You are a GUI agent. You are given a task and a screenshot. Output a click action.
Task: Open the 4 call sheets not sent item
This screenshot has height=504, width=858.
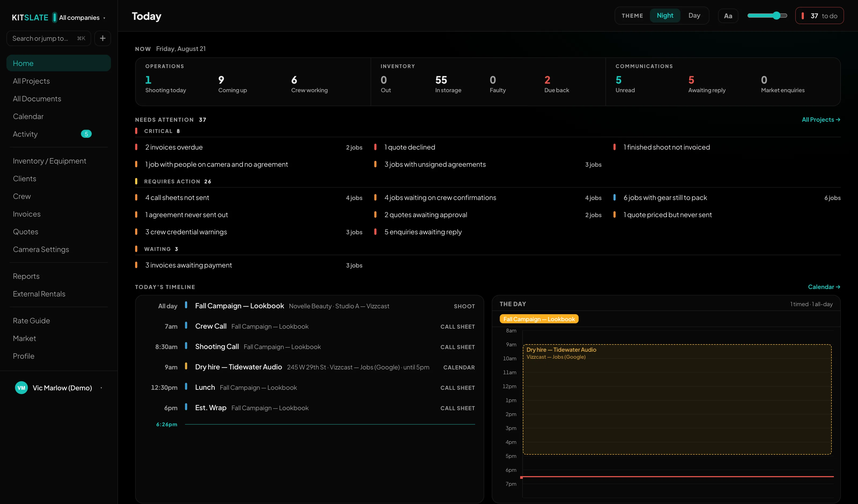249,198
